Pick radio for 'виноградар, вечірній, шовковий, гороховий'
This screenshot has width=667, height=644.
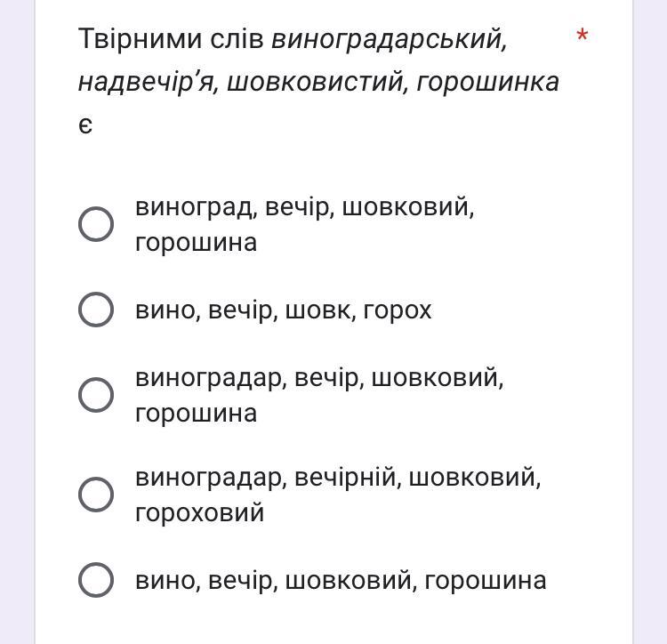96,494
